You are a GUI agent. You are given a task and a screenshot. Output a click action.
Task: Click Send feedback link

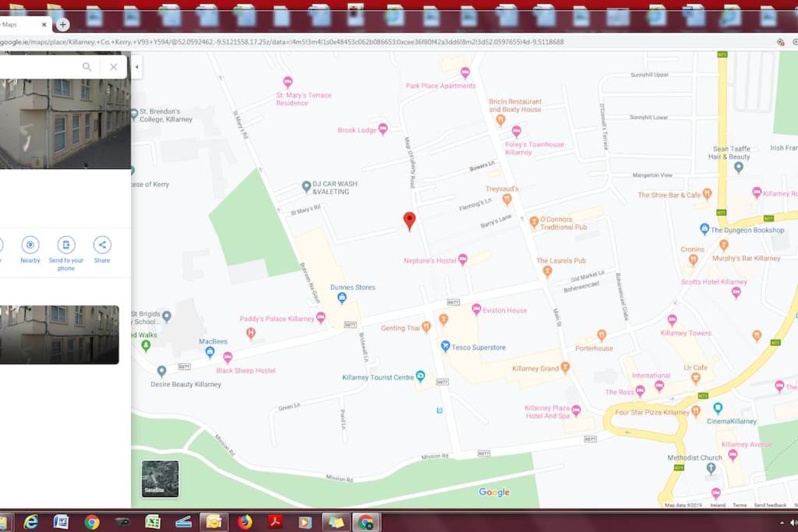(769, 505)
